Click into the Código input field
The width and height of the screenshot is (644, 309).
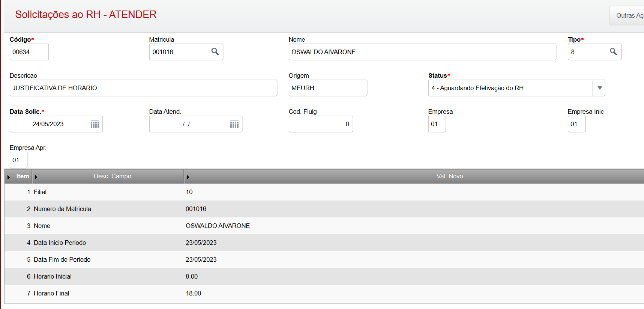click(29, 52)
